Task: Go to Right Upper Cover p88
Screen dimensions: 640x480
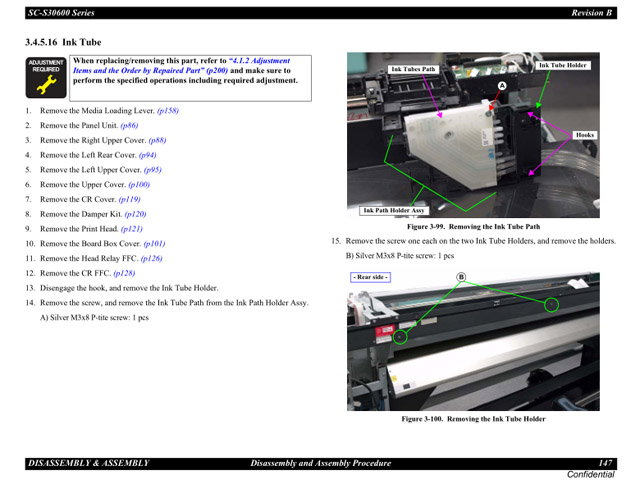Action: point(157,141)
